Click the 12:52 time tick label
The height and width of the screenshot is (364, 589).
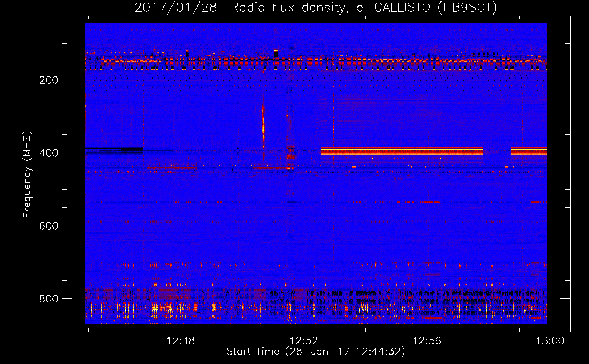tap(304, 341)
